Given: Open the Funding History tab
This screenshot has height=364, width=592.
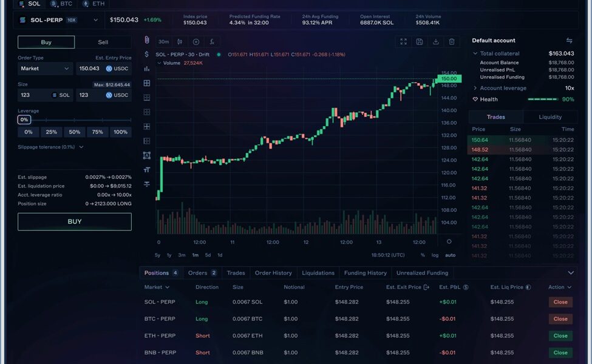Looking at the screenshot, I should pyautogui.click(x=365, y=273).
